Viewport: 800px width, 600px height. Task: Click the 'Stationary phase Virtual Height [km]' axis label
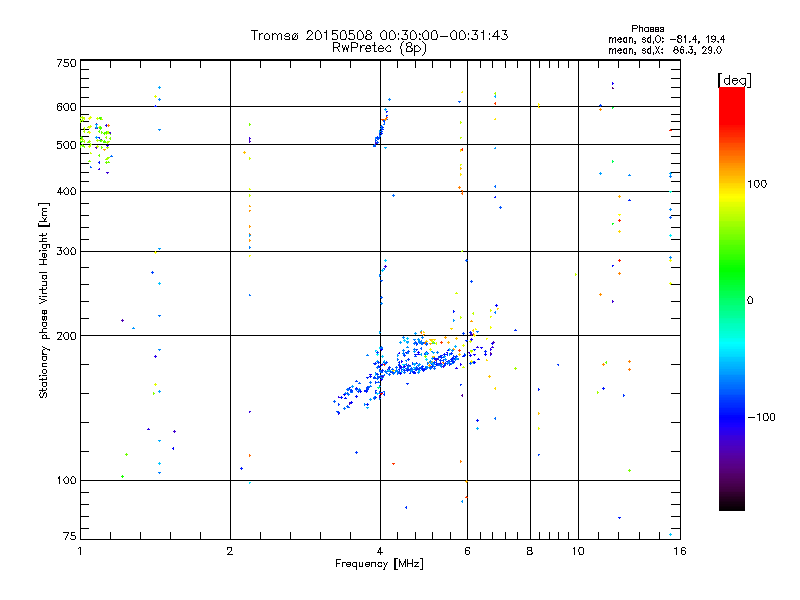[44, 300]
